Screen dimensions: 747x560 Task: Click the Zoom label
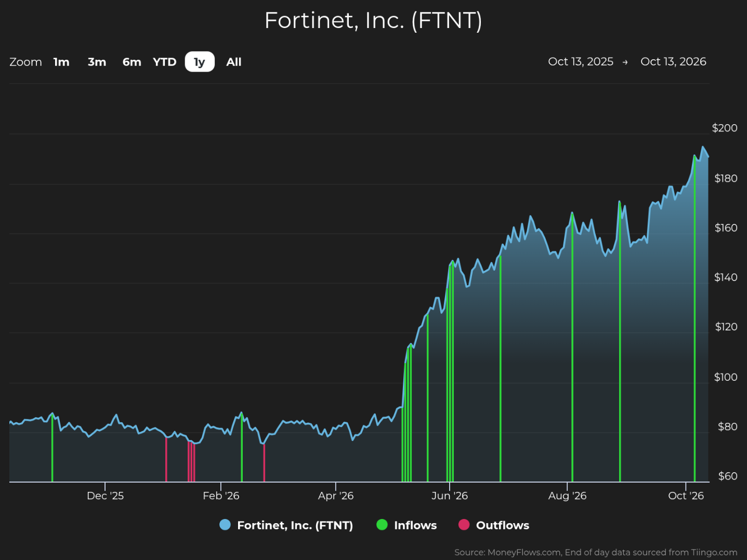tap(25, 62)
